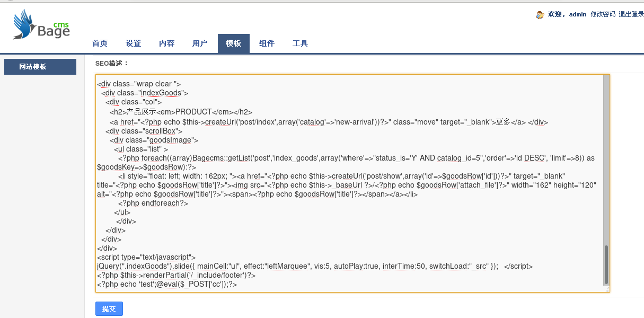644x318 pixels.
Task: Open the 首页 menu tab
Action: point(100,43)
